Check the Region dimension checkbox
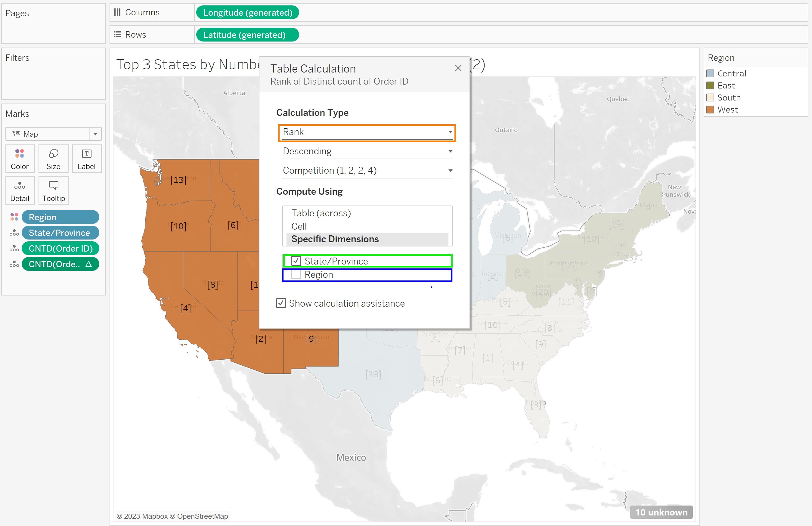The width and height of the screenshot is (812, 526). pos(296,275)
